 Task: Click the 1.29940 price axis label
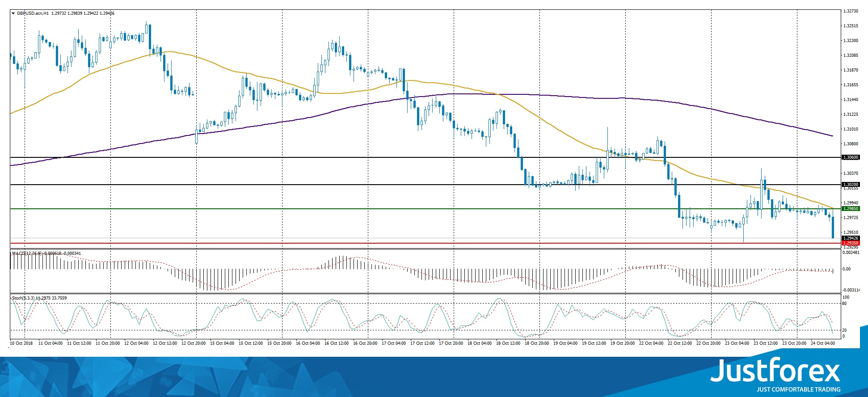click(850, 203)
